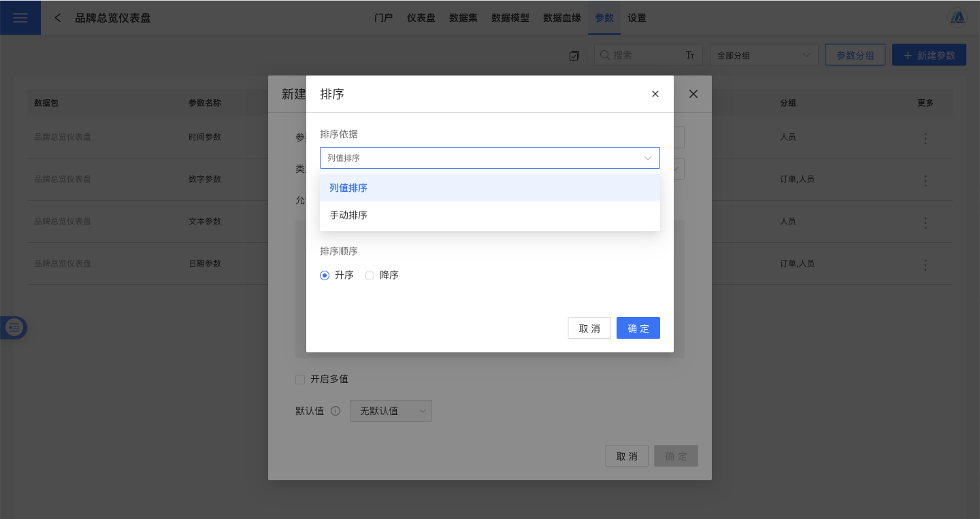Open more options for 时间参数 row
This screenshot has width=980, height=519.
[x=925, y=139]
